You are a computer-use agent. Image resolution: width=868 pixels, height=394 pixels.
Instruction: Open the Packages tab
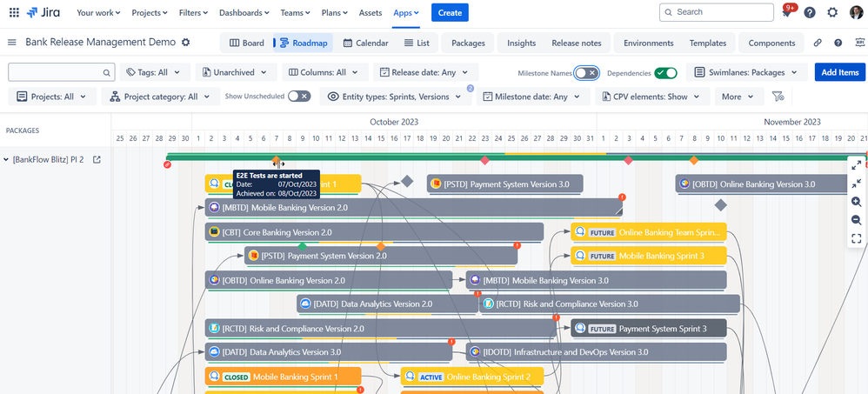coord(468,43)
